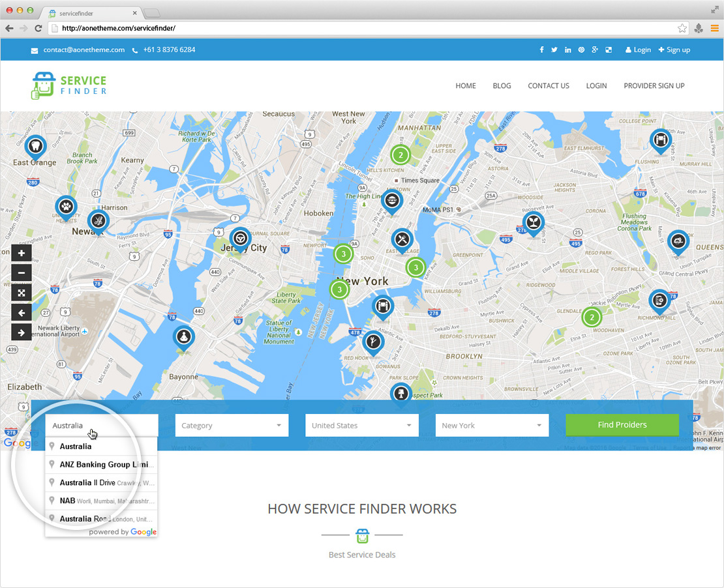Viewport: 724px width, 588px height.
Task: Click the Twitter icon in top bar
Action: tap(554, 50)
